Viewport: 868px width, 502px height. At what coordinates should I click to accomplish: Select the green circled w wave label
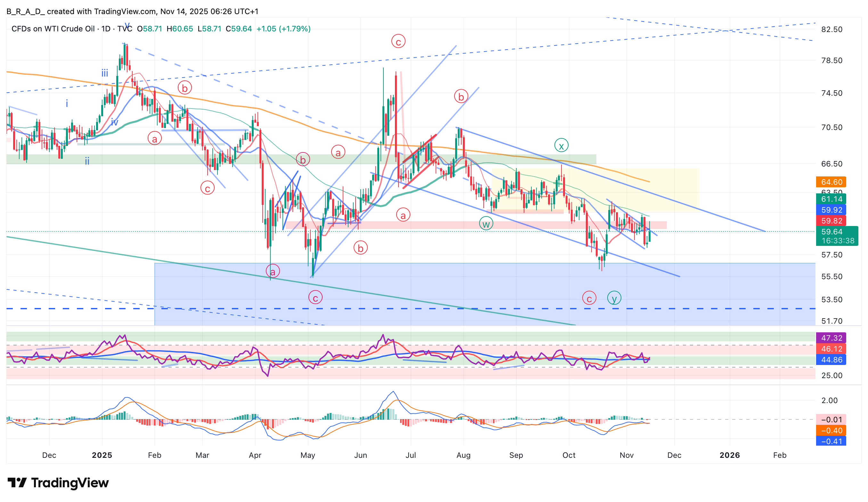point(486,224)
